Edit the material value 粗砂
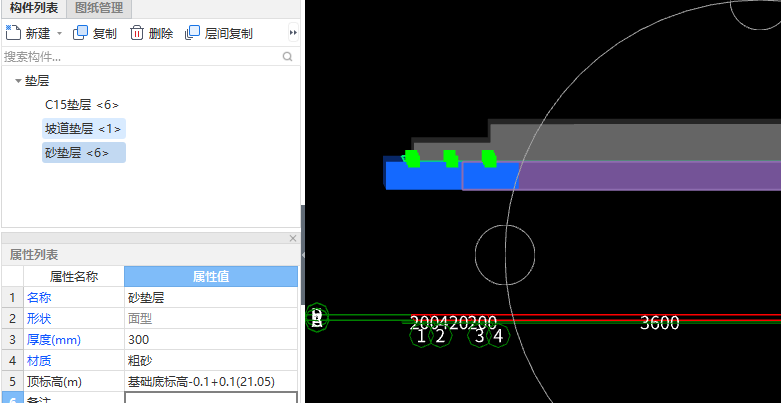The width and height of the screenshot is (781, 403). pos(211,361)
